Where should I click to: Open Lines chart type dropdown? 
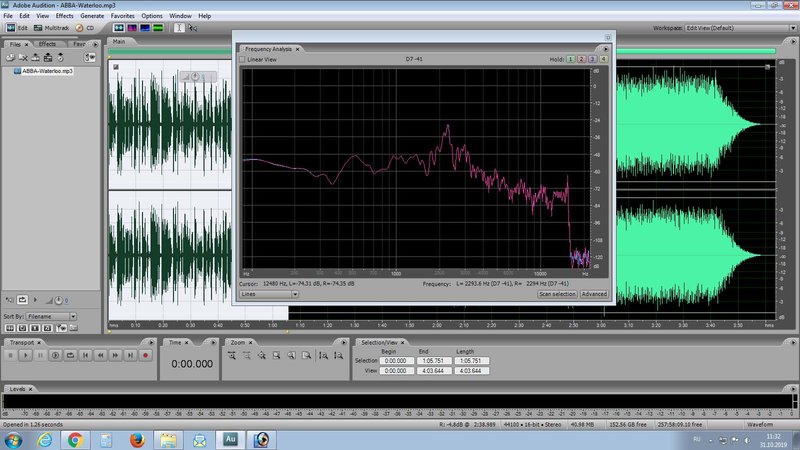click(x=269, y=294)
